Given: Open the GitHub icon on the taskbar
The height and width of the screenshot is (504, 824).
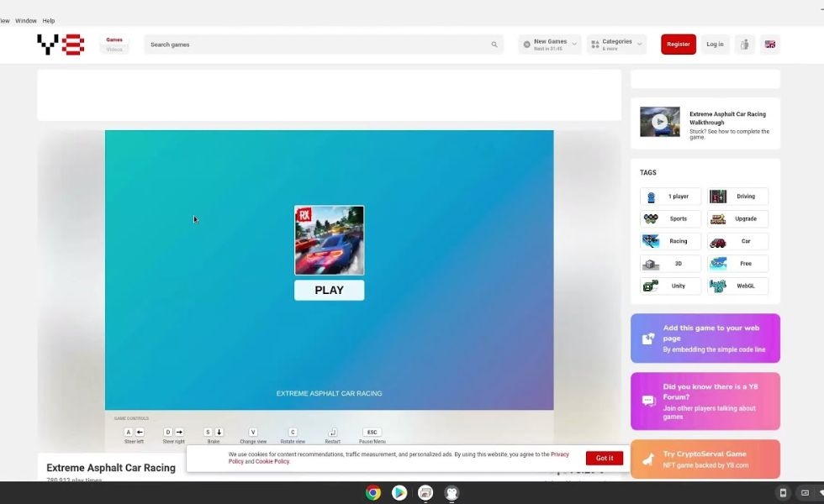Looking at the screenshot, I should [452, 492].
